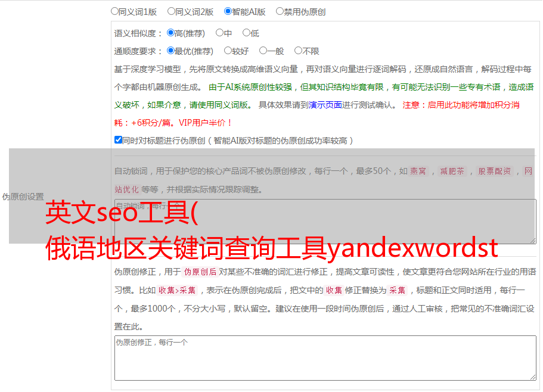Image resolution: width=543 pixels, height=392 pixels.
Task: Click the 股票配资 example keyword
Action: pos(495,171)
